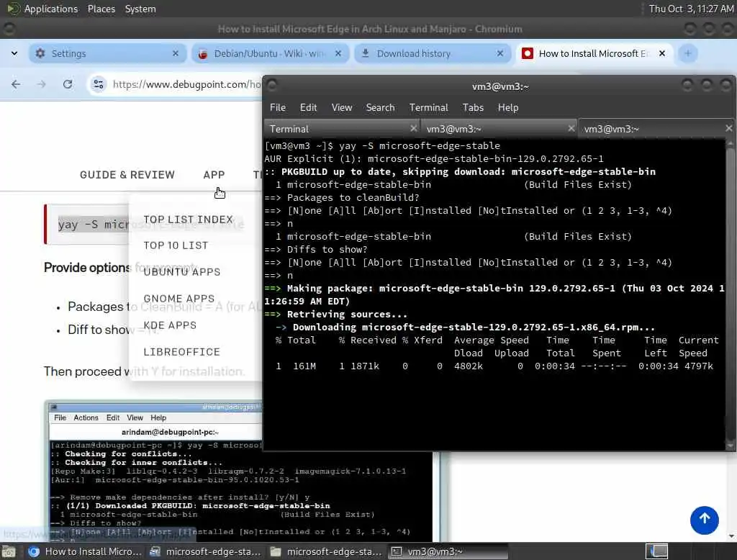Open site information icon in address bar
The width and height of the screenshot is (737, 560).
pyautogui.click(x=98, y=84)
